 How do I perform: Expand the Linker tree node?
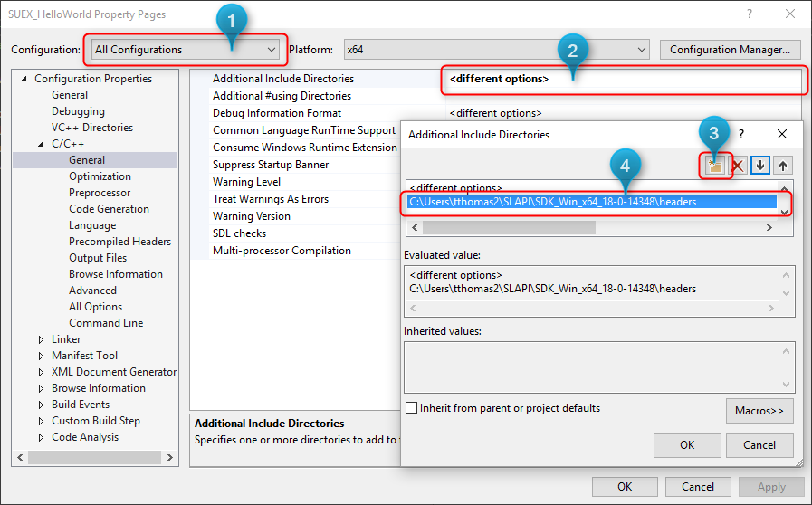coord(41,339)
